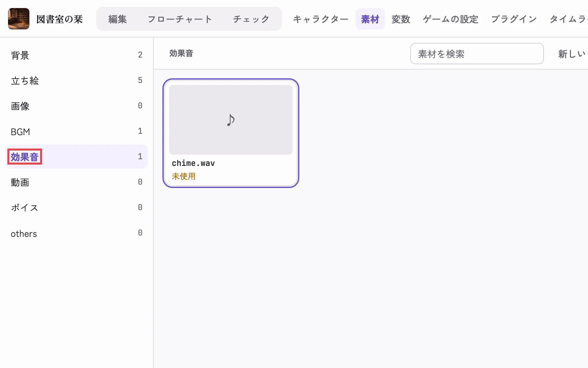Switch to the チェック tab
588x368 pixels.
(251, 19)
